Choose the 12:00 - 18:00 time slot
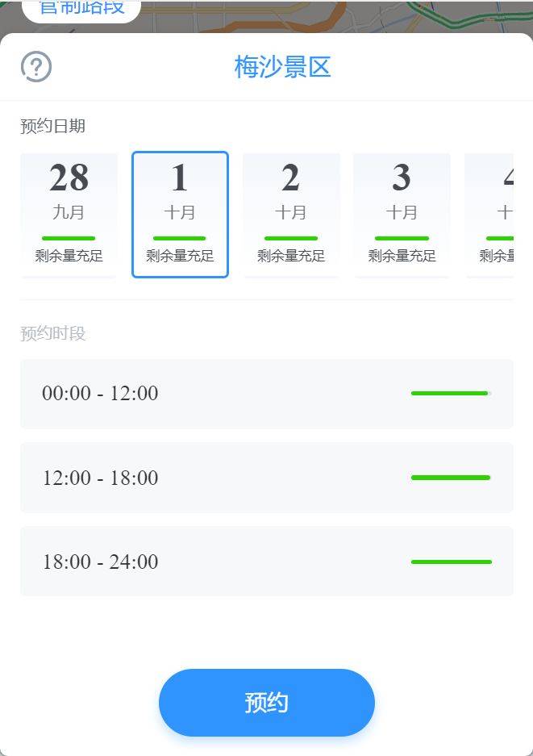The width and height of the screenshot is (533, 756). tap(266, 478)
